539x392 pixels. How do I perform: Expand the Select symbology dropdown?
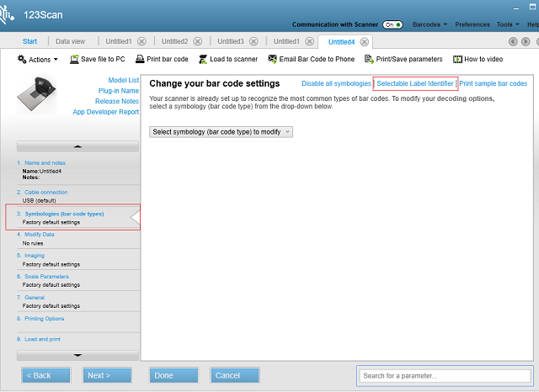(221, 132)
